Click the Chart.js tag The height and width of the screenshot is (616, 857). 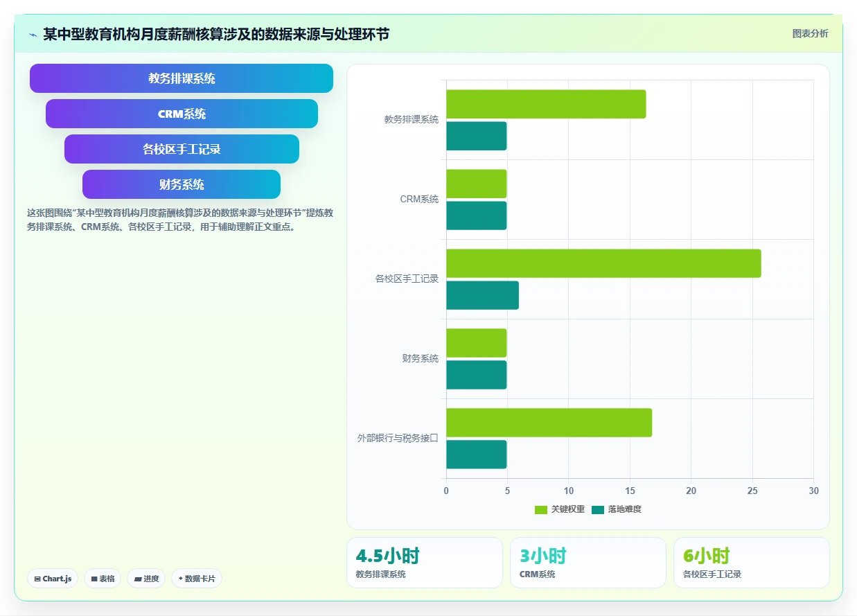[x=53, y=579]
